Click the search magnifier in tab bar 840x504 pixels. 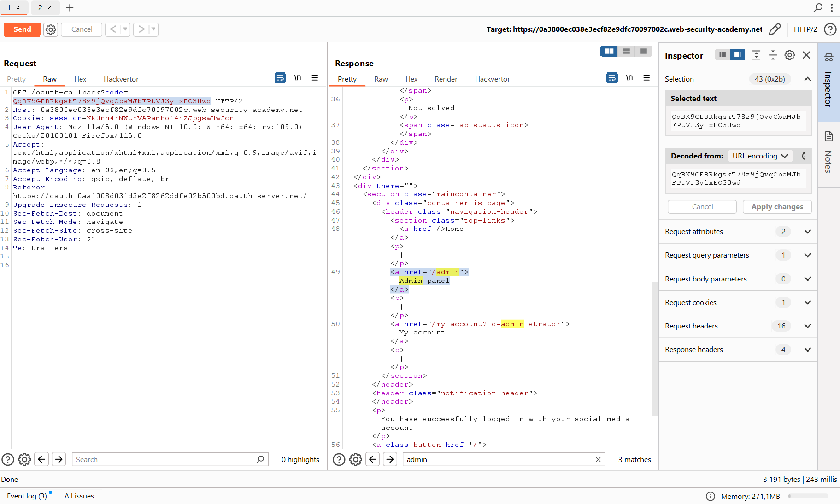click(818, 8)
